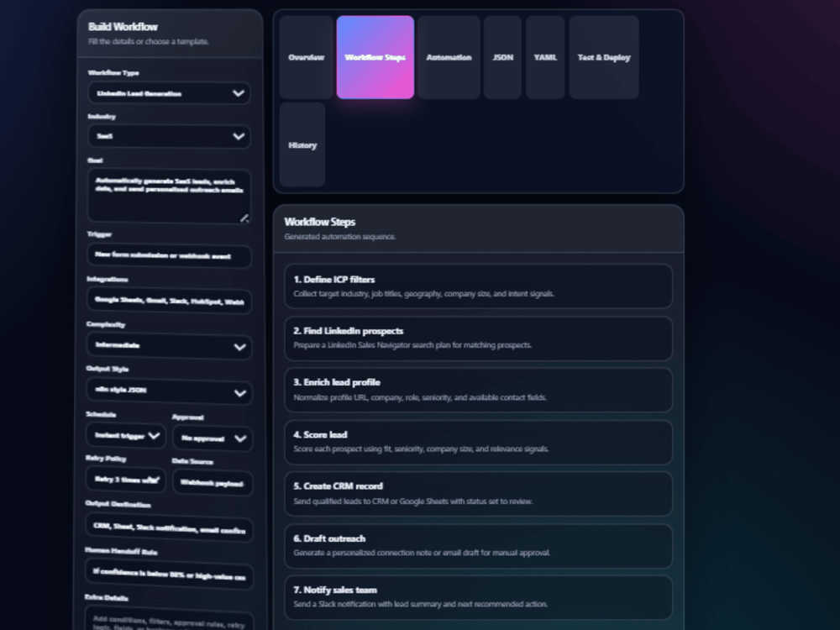Image resolution: width=840 pixels, height=630 pixels.
Task: Click 'Fill the details or choose a template.' text
Action: [149, 42]
